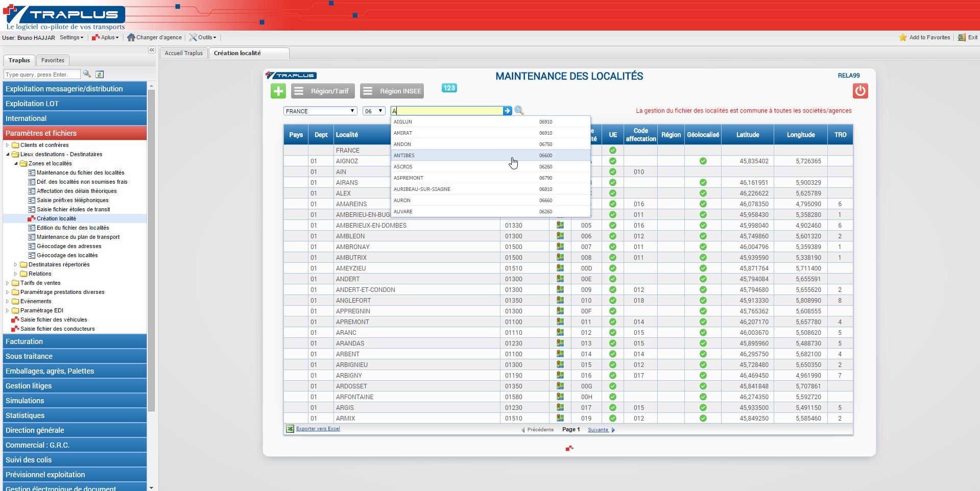Expand Destinataires répertoriés folder
This screenshot has height=491, width=980.
tap(15, 264)
